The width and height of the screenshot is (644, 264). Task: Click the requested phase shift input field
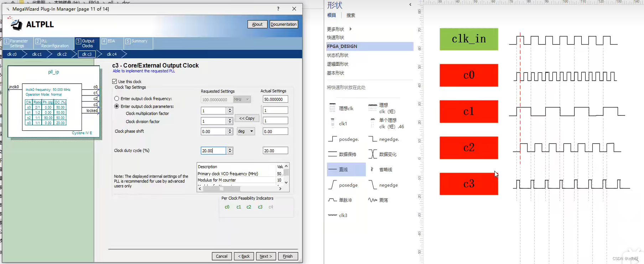(213, 131)
